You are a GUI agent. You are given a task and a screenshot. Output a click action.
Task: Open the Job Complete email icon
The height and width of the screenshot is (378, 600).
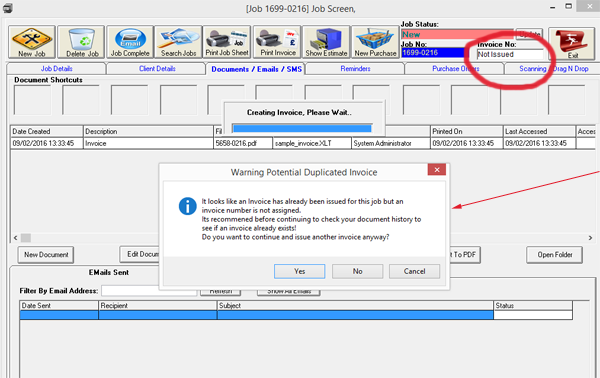click(x=130, y=42)
